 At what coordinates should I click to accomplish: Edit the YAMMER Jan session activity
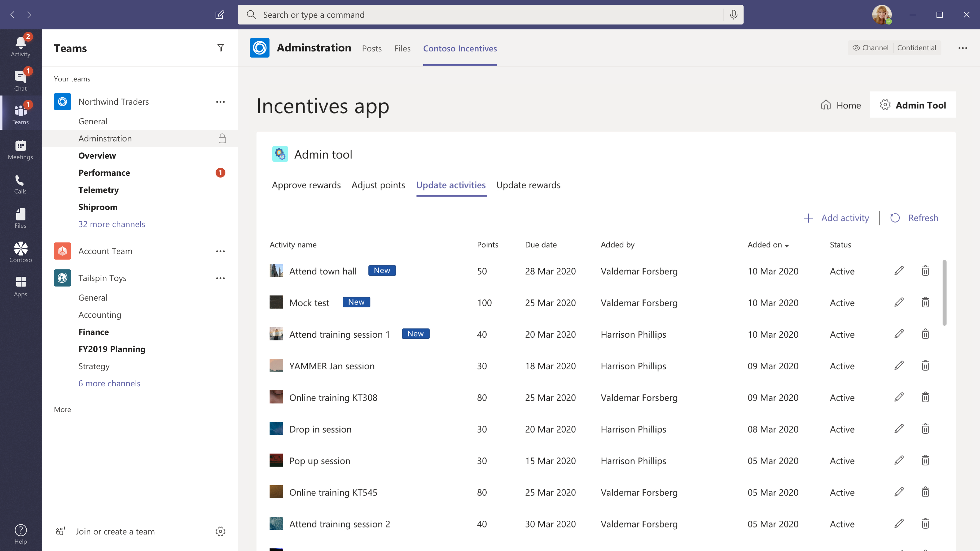(x=899, y=365)
